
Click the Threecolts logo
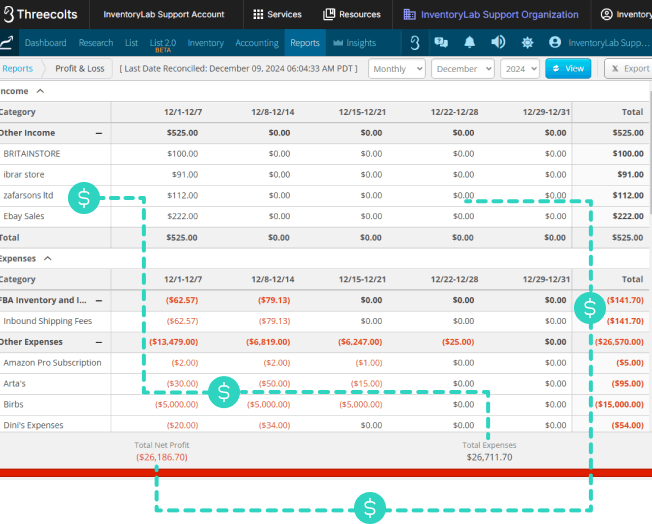tap(40, 14)
